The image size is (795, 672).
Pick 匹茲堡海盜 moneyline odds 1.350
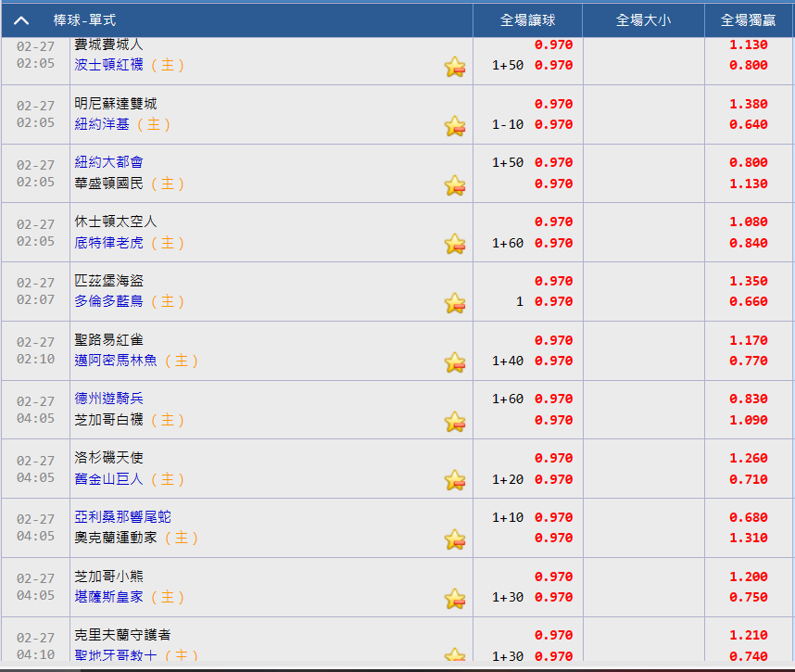[x=749, y=281]
